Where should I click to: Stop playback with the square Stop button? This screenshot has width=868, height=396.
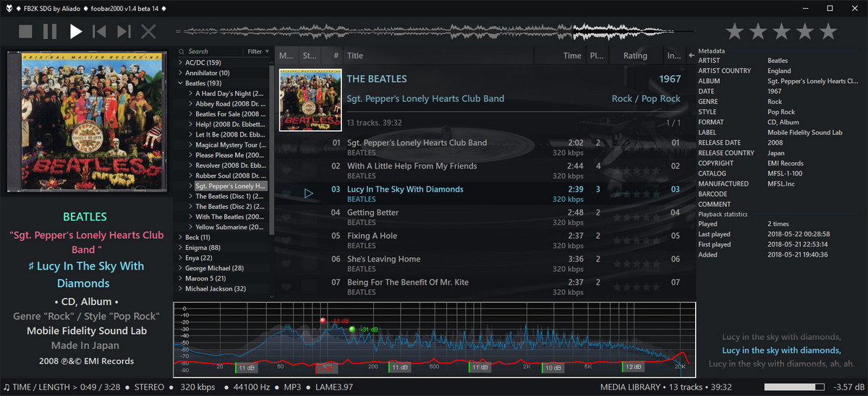tap(26, 31)
